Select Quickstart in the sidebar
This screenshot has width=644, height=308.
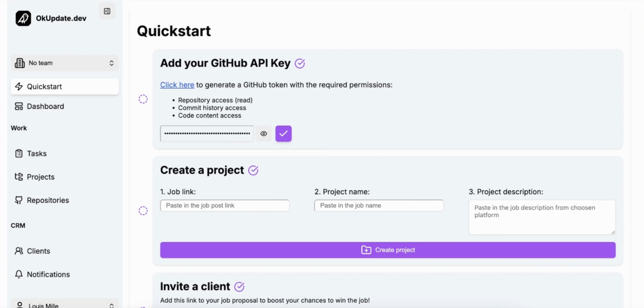coord(65,86)
